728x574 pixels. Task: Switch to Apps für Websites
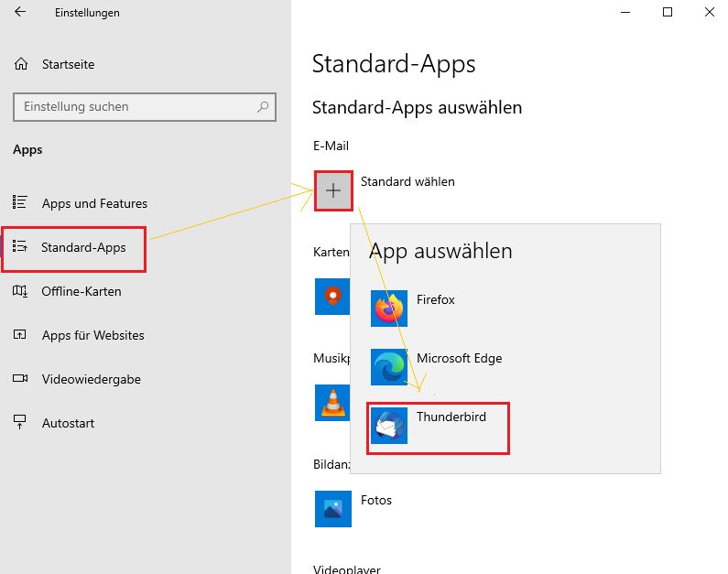[x=92, y=335]
